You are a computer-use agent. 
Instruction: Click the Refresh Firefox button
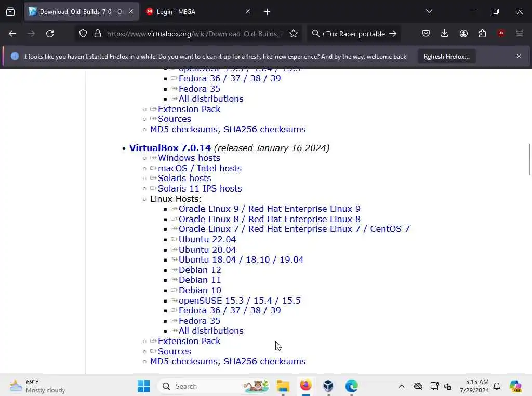446,57
